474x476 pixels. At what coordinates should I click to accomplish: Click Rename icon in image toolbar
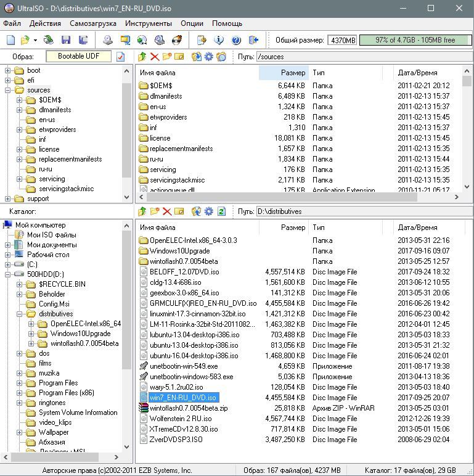pyautogui.click(x=179, y=57)
